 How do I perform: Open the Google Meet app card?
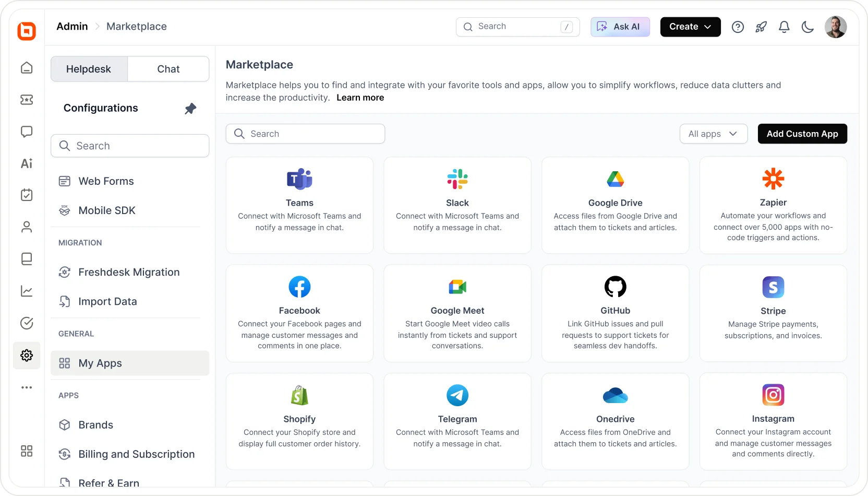[x=457, y=313]
